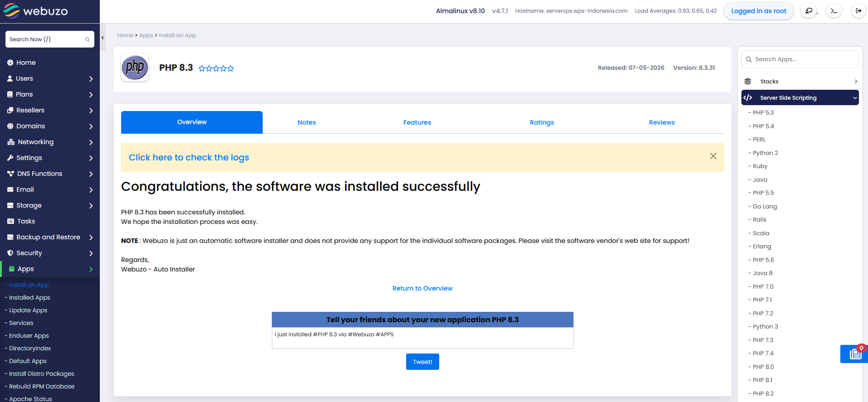Image resolution: width=868 pixels, height=402 pixels.
Task: Click the Tweet! button
Action: pyautogui.click(x=422, y=362)
